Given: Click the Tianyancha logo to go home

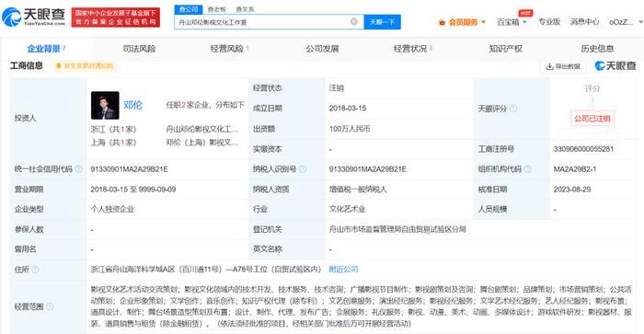Looking at the screenshot, I should [34, 17].
